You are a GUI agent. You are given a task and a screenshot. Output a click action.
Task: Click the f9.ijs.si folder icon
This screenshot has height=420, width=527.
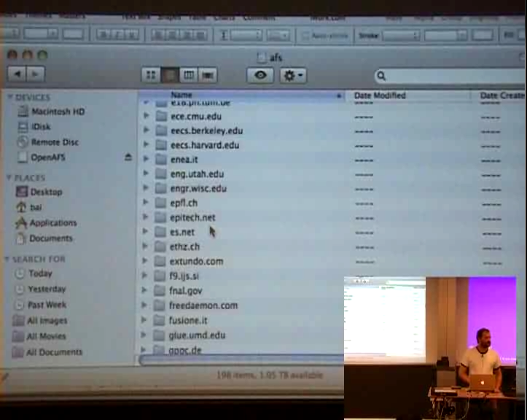pyautogui.click(x=160, y=276)
